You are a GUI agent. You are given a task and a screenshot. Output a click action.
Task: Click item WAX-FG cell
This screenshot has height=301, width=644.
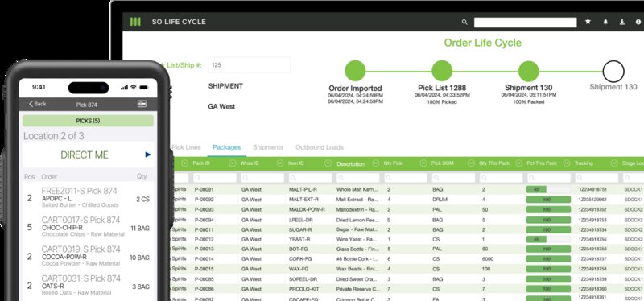[299, 270]
